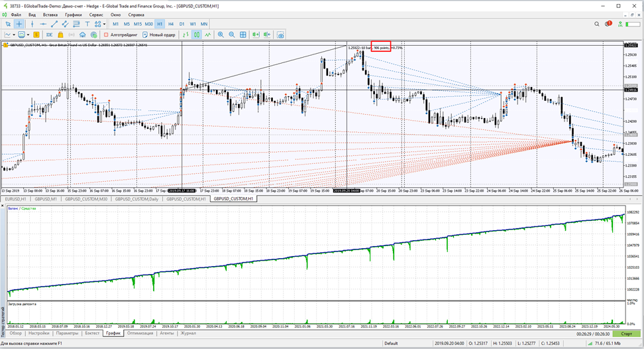Open the Оптимизация tester tab

coord(140,333)
